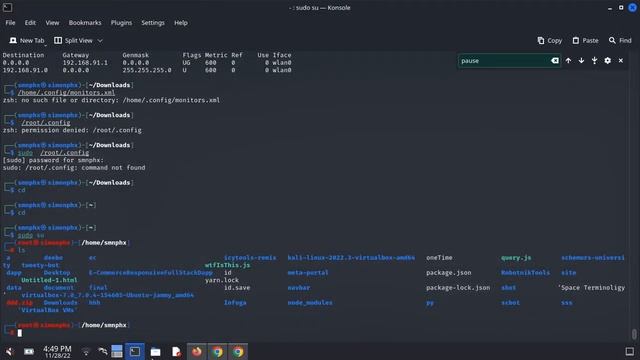
Task: Jump to previous search match
Action: 568,60
